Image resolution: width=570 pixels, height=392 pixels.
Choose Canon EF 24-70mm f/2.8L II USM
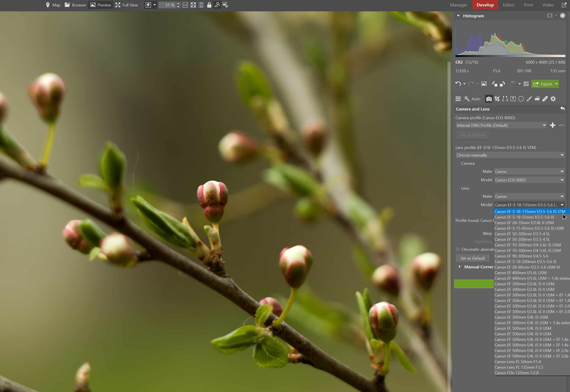click(x=524, y=223)
